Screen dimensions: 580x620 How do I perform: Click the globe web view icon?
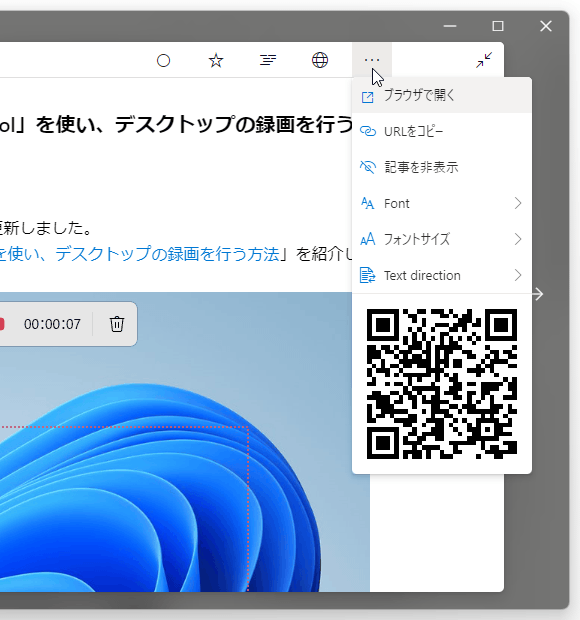pyautogui.click(x=320, y=60)
